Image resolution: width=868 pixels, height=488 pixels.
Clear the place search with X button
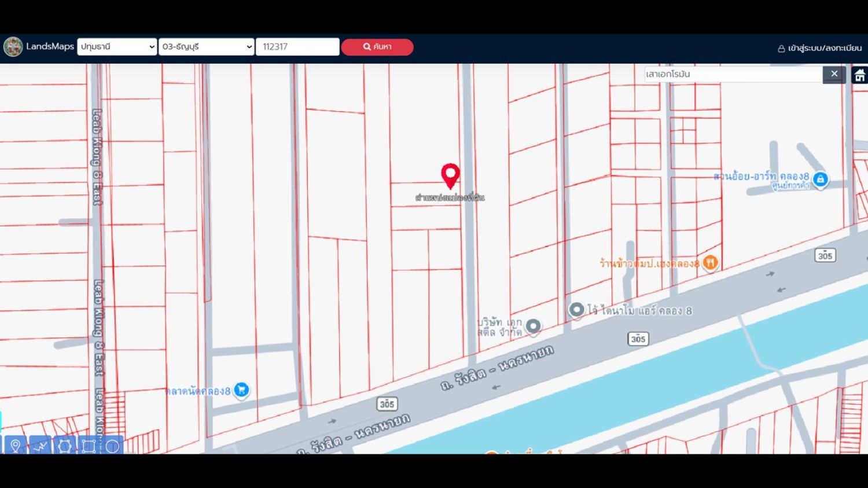tap(834, 74)
